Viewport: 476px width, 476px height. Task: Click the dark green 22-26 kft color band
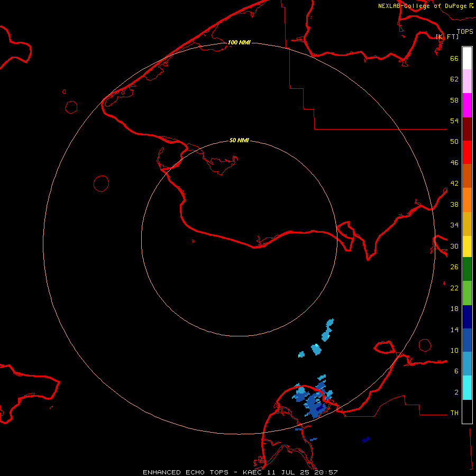click(467, 269)
